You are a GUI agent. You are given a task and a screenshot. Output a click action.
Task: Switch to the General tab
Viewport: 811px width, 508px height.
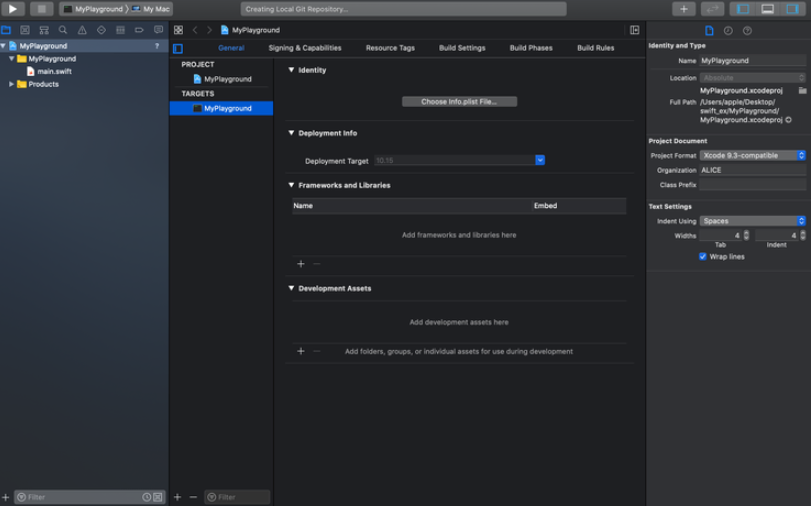[231, 48]
